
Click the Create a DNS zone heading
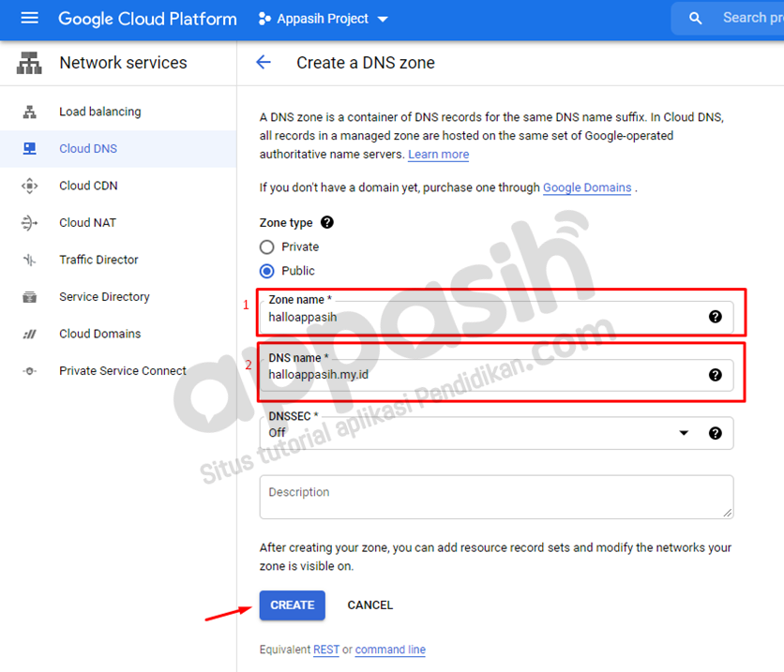366,63
